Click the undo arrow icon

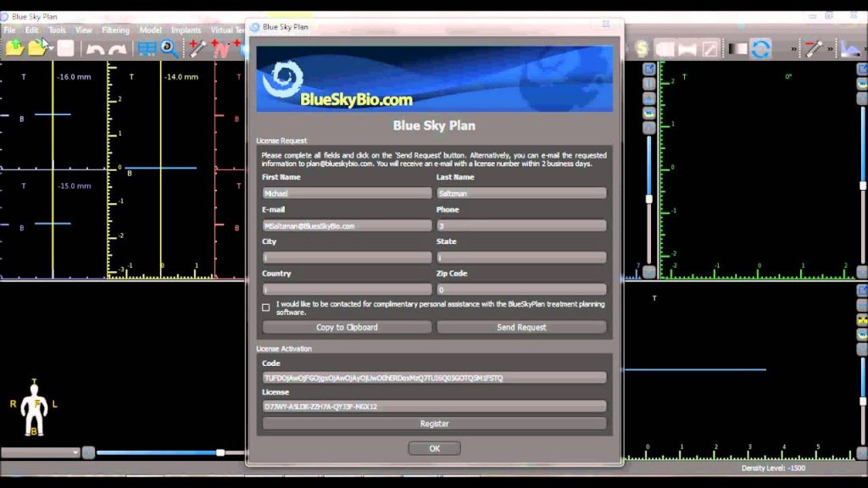94,49
